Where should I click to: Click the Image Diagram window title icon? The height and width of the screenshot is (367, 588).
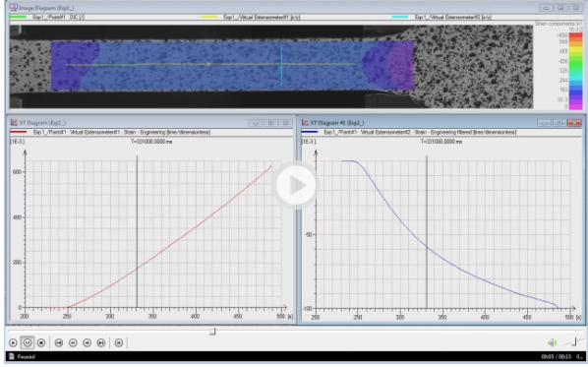point(14,8)
